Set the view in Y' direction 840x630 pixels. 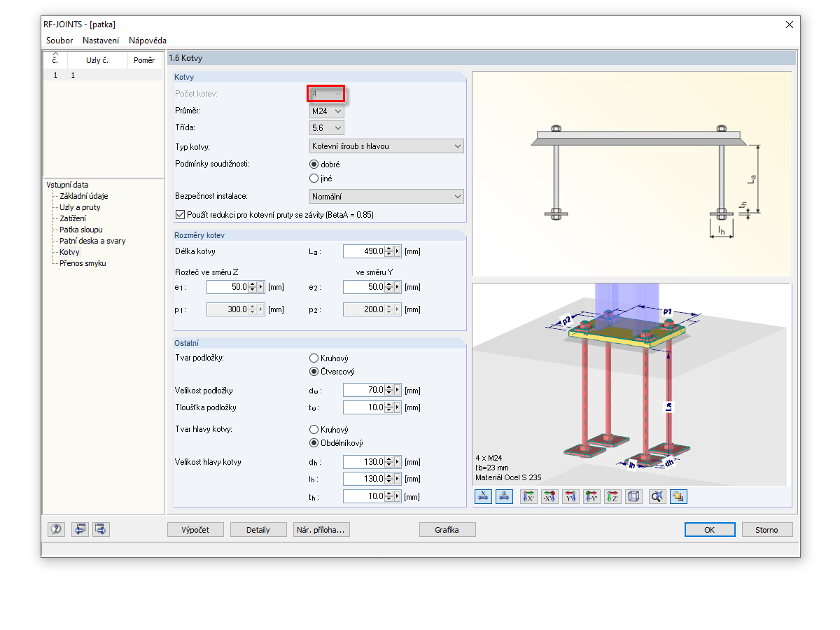point(570,496)
